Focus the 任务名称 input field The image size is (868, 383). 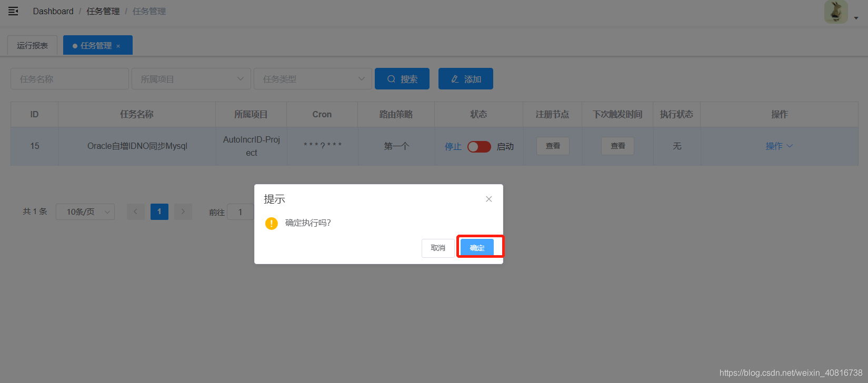[x=69, y=79]
